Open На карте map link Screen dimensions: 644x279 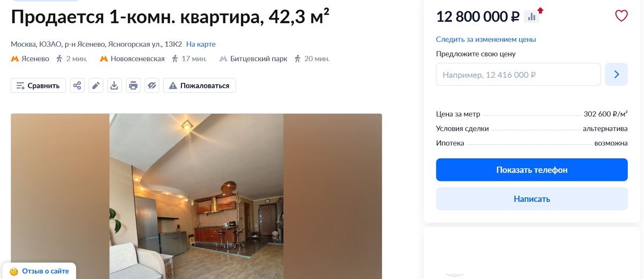point(201,44)
